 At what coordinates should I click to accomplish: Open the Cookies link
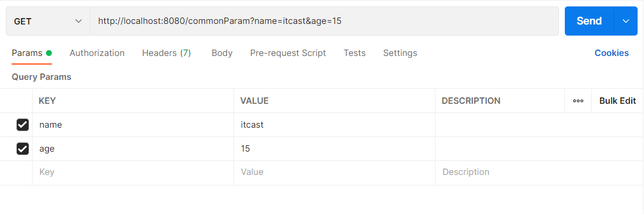pyautogui.click(x=611, y=53)
